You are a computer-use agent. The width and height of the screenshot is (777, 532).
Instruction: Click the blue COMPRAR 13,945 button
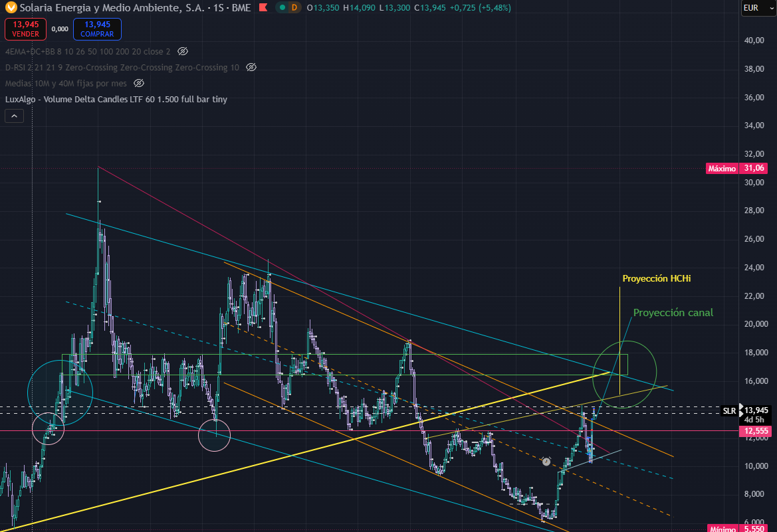(x=97, y=29)
